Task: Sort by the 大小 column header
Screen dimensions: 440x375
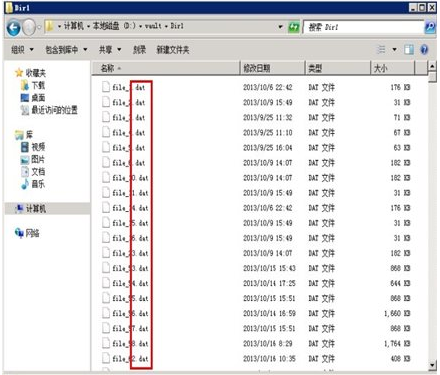Action: [x=392, y=68]
